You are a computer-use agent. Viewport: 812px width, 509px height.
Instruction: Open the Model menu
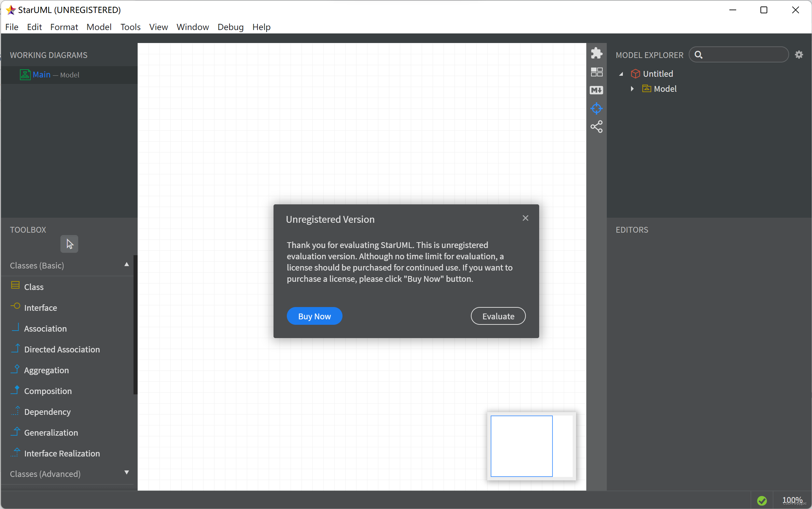99,27
